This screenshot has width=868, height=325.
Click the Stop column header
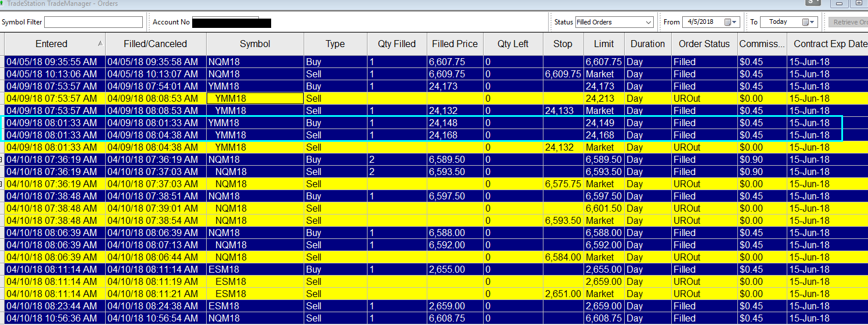pos(563,44)
